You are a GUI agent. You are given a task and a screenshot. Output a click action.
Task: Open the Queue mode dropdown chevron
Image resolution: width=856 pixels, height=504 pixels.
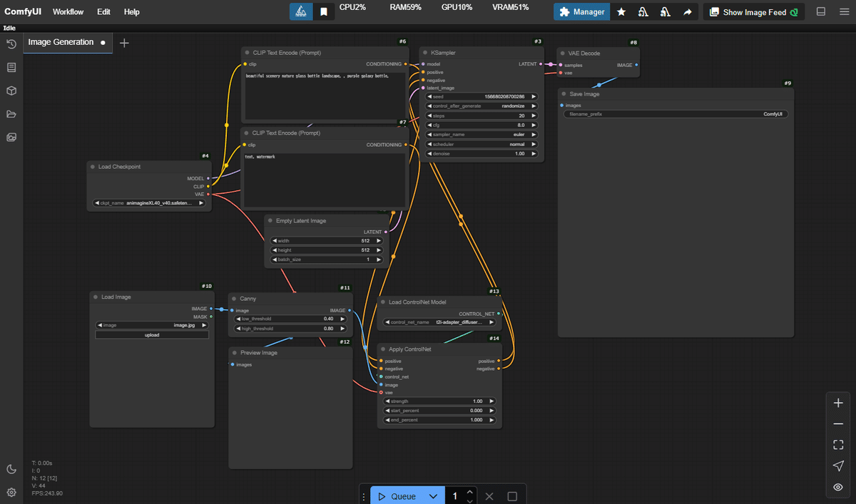[433, 495]
